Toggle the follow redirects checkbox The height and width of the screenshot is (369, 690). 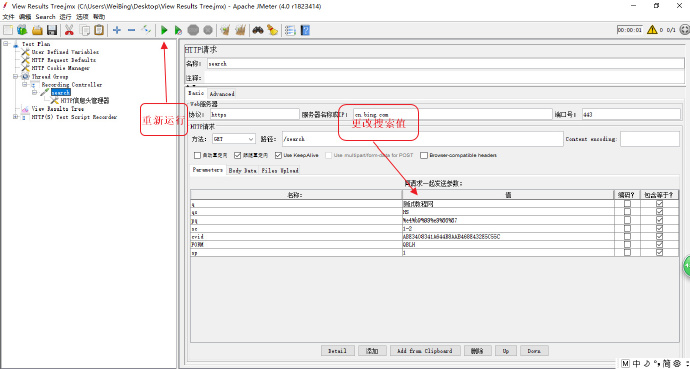tap(238, 155)
